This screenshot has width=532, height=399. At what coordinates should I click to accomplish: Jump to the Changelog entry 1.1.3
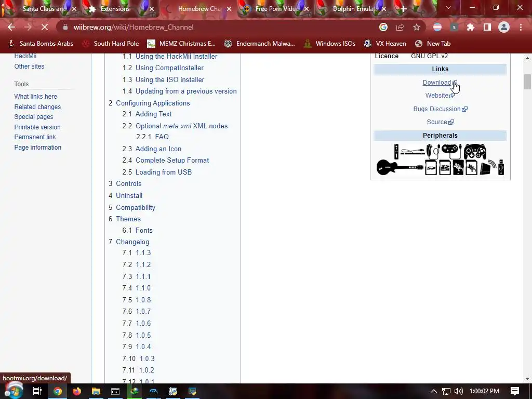point(143,253)
